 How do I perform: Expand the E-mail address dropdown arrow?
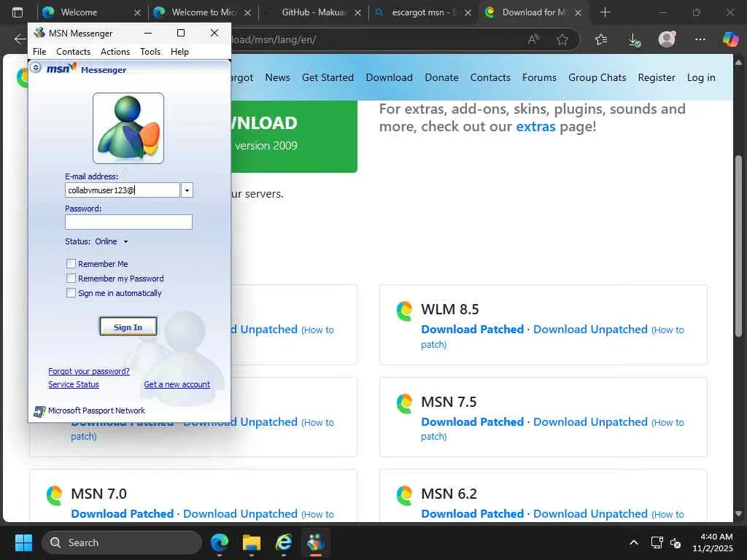tap(187, 190)
